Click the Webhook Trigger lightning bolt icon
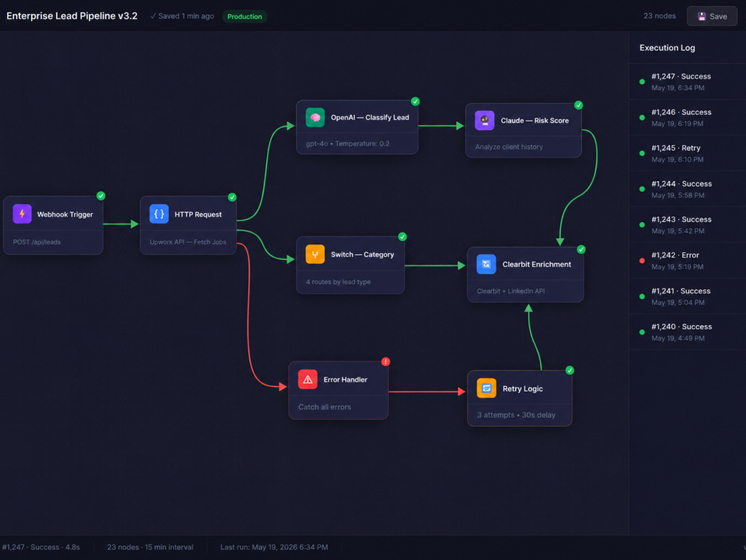Image resolution: width=746 pixels, height=560 pixels. [x=22, y=214]
